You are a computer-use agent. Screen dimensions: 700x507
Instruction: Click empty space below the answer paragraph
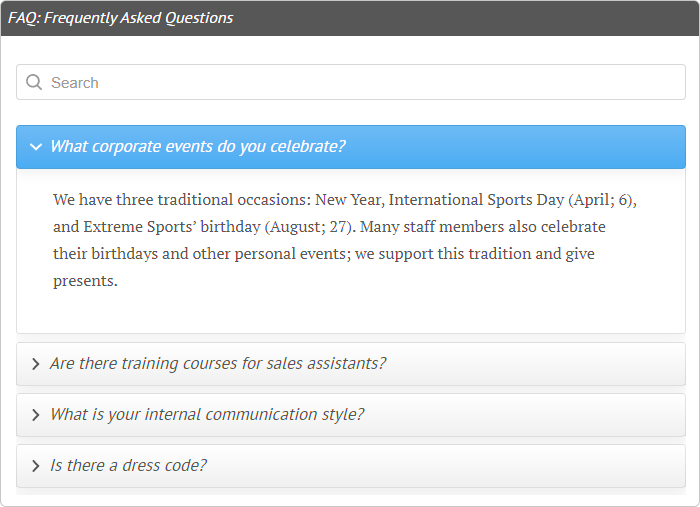point(350,312)
